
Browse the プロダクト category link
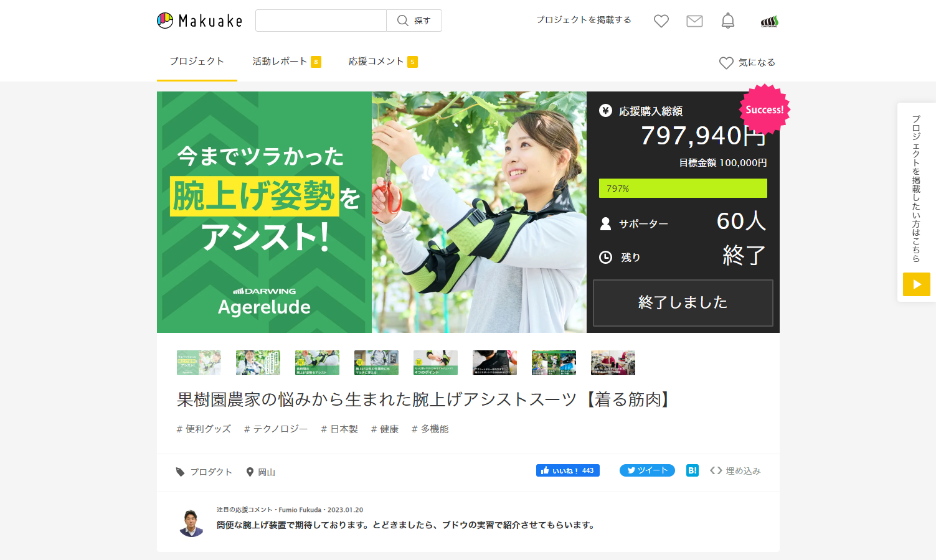pyautogui.click(x=204, y=472)
